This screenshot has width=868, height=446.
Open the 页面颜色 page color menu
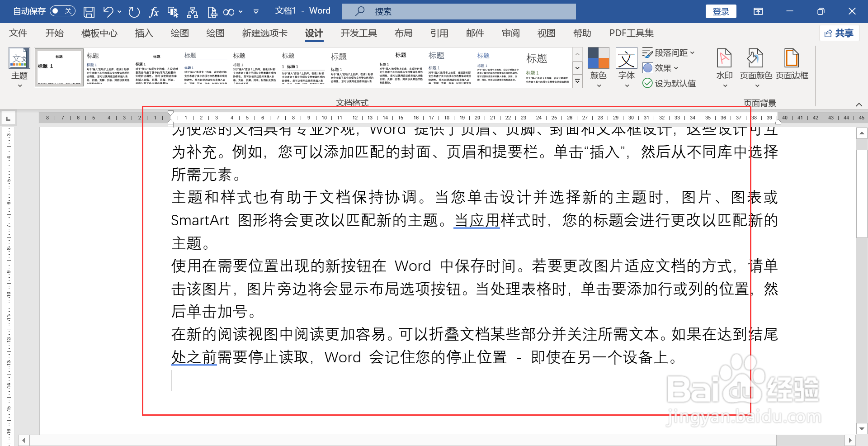pos(756,68)
